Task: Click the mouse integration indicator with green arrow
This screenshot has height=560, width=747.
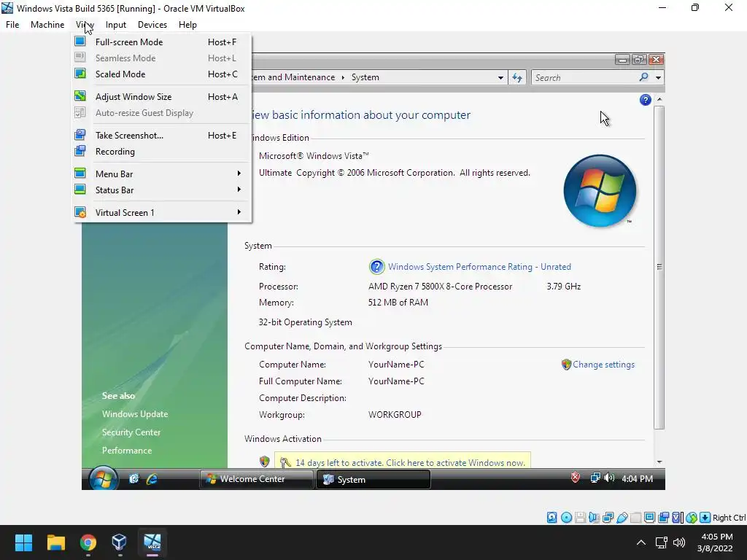Action: (692, 518)
